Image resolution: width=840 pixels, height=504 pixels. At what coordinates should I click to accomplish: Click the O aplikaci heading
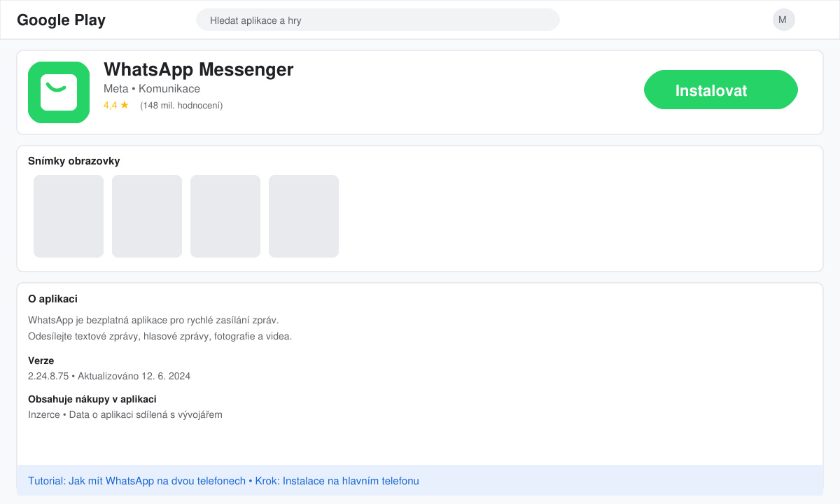point(52,299)
